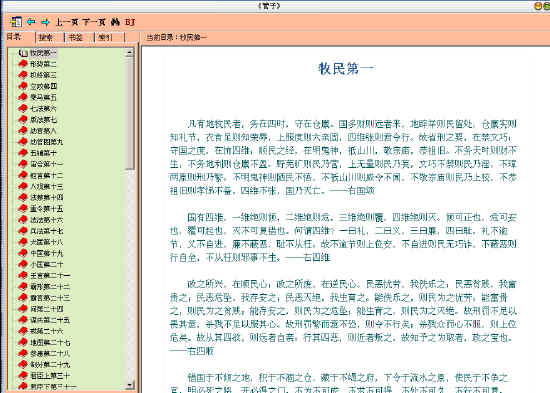The width and height of the screenshot is (550, 393).
Task: Go forward with the right arrow icon
Action: (x=45, y=22)
